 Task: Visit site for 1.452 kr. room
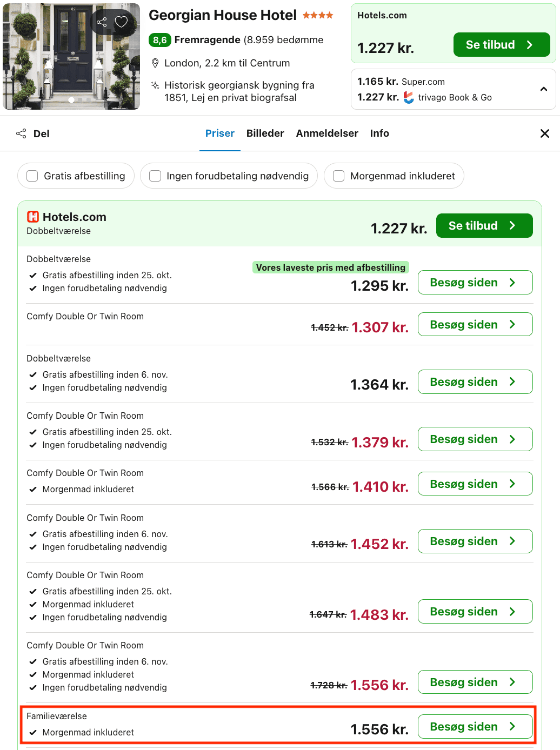click(475, 541)
